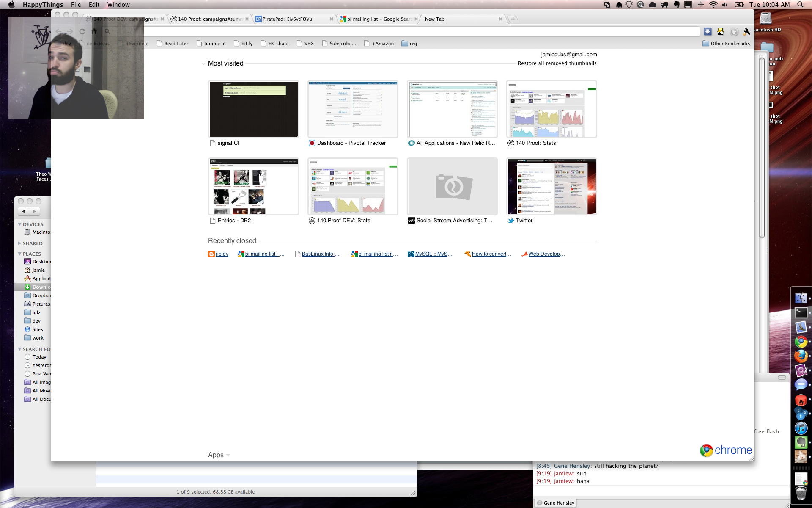Screen dimensions: 812x508
Task: Click the AdBlock stop-hand extension icon
Action: [x=734, y=31]
